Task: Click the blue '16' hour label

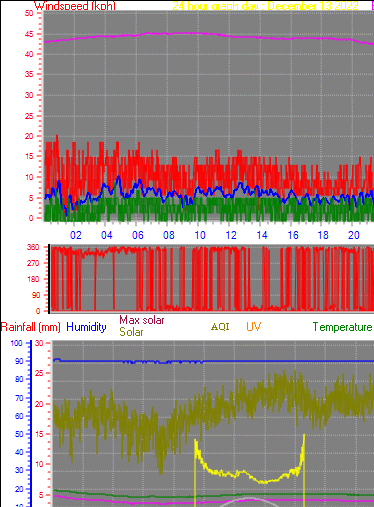Action: (x=293, y=235)
